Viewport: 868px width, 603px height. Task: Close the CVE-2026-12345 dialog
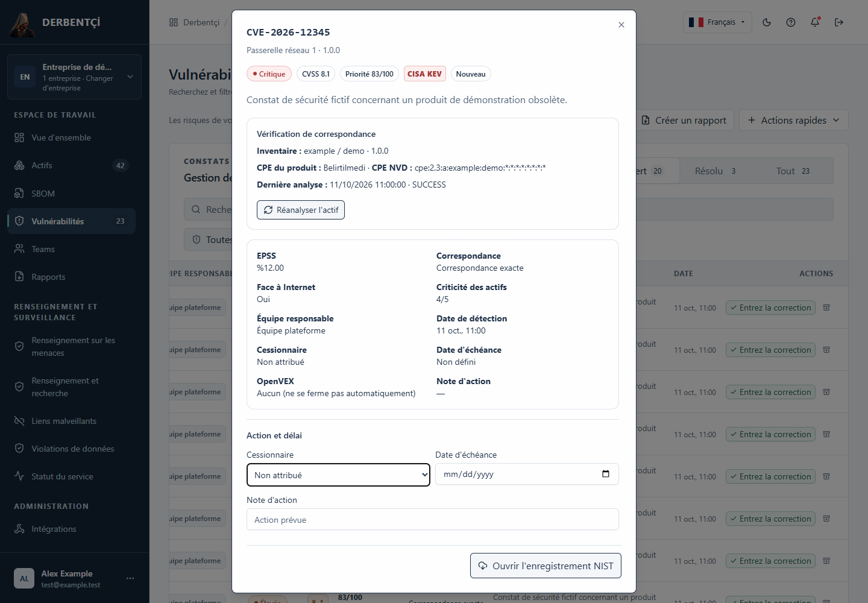(621, 25)
